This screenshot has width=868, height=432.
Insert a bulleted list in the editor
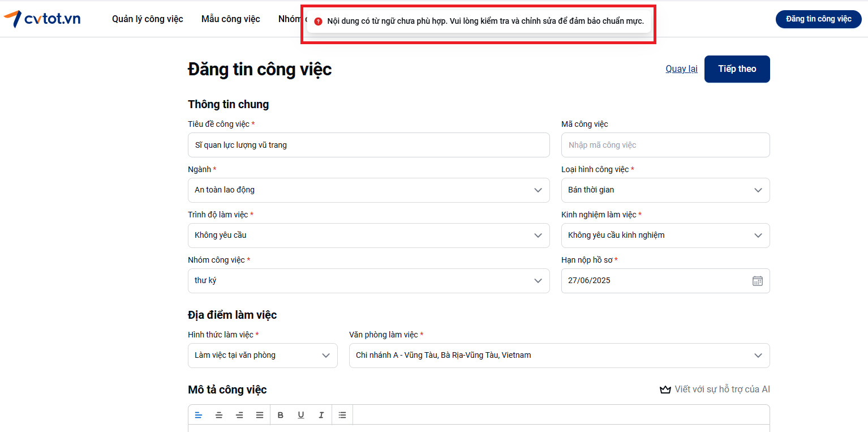pos(342,415)
